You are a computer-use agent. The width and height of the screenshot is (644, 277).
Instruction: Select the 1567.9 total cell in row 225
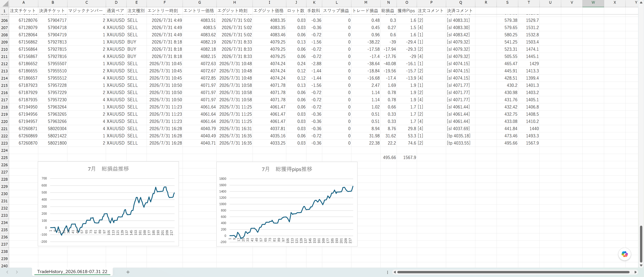pyautogui.click(x=407, y=158)
